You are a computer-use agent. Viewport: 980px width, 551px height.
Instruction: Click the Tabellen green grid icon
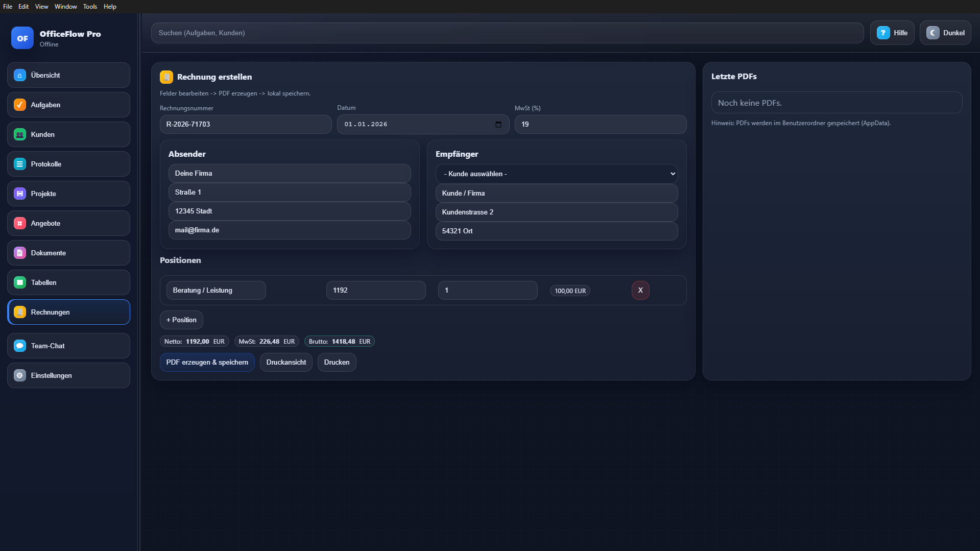[x=20, y=282]
